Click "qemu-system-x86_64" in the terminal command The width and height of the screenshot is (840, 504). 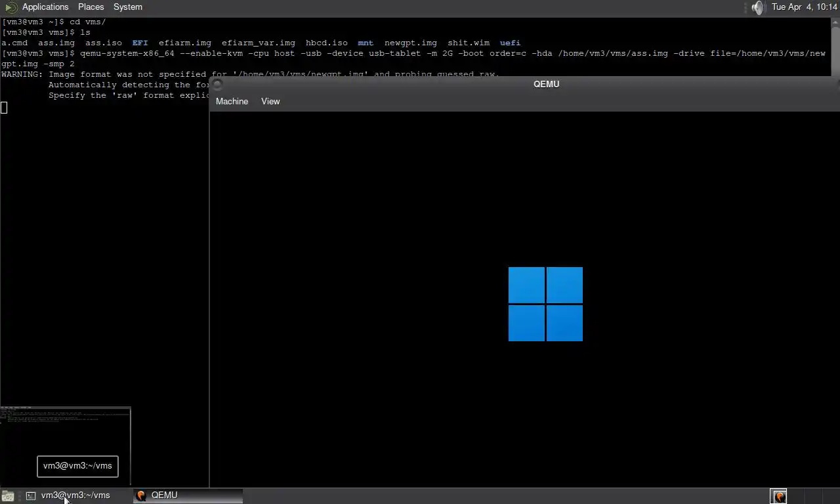coord(127,53)
